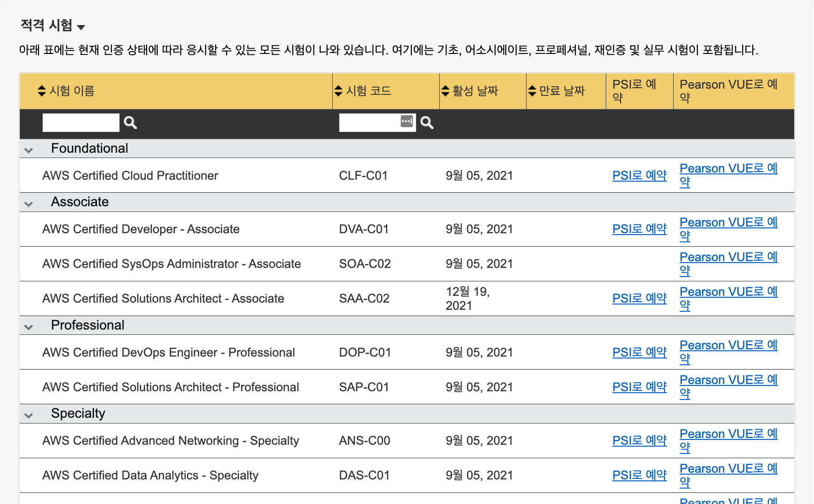This screenshot has height=504, width=814.
Task: Click exam code CLF-C01
Action: [x=363, y=175]
